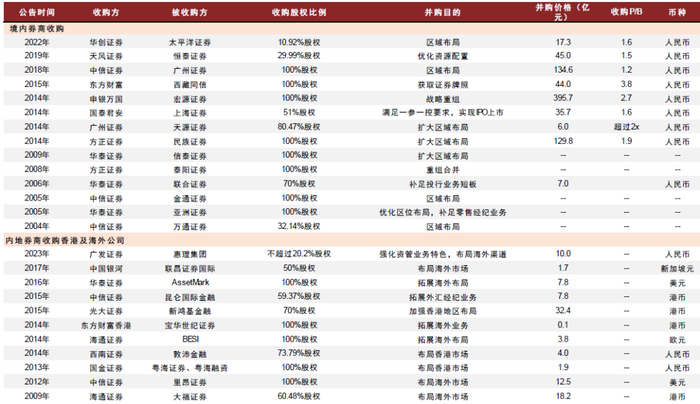This screenshot has height=404, width=700.
Task: Click the 中国银河 acquirer cell
Action: coord(106,269)
